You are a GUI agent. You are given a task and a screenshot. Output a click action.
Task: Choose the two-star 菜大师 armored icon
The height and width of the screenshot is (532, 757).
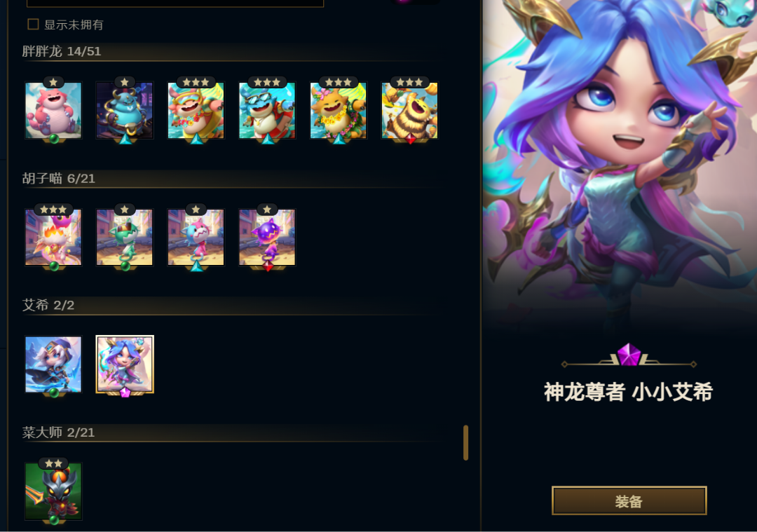point(53,491)
